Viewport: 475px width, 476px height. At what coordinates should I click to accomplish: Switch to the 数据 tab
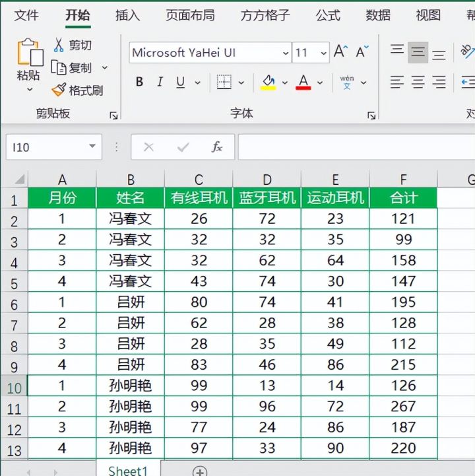(x=378, y=15)
